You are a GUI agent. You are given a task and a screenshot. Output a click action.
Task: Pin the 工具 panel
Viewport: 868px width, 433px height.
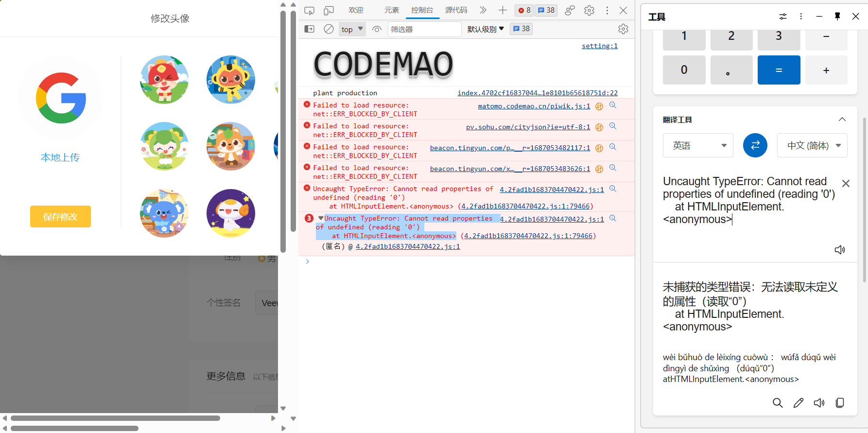(x=837, y=17)
